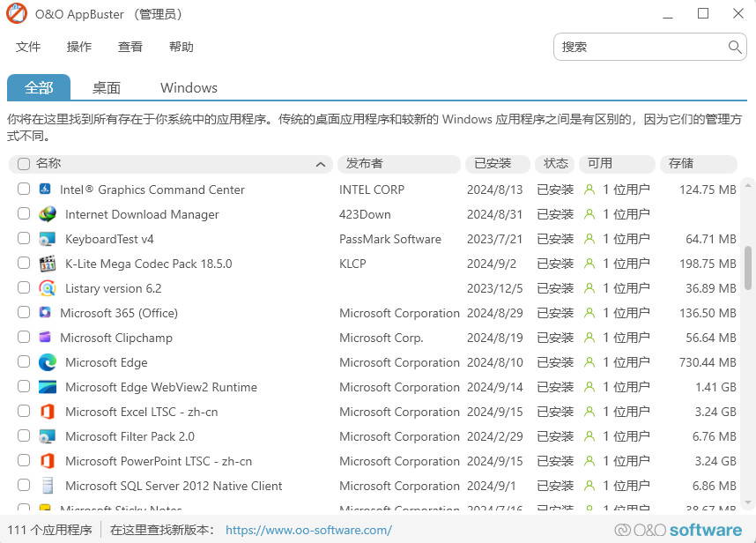This screenshot has width=756, height=543.
Task: Check Internet Download Manager checkbox
Action: tap(24, 213)
